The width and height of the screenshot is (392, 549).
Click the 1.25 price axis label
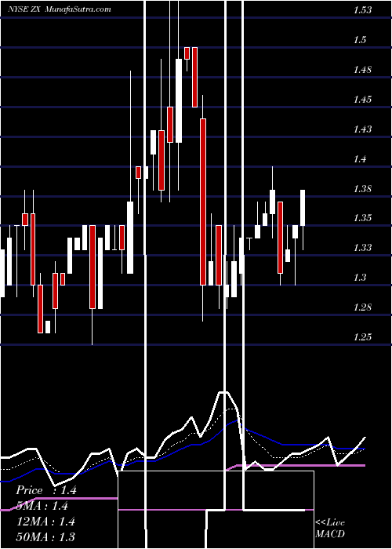pos(362,337)
